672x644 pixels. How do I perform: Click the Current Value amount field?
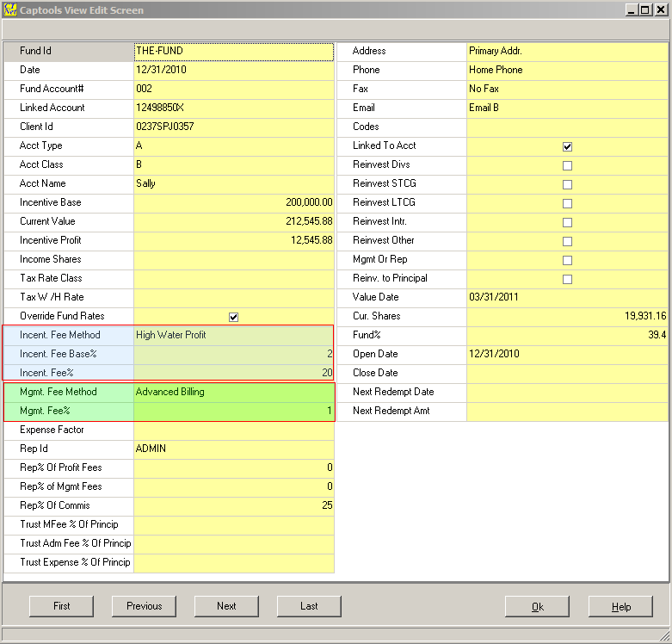pos(233,221)
